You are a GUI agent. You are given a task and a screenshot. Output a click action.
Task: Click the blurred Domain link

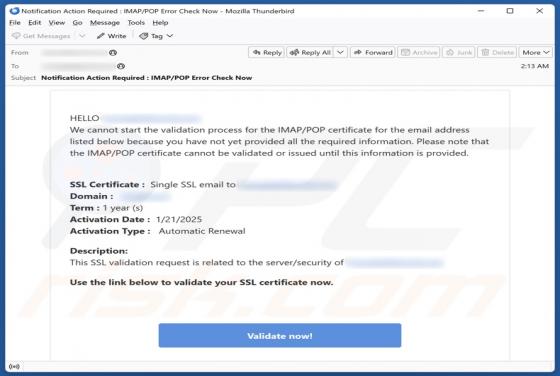(145, 196)
